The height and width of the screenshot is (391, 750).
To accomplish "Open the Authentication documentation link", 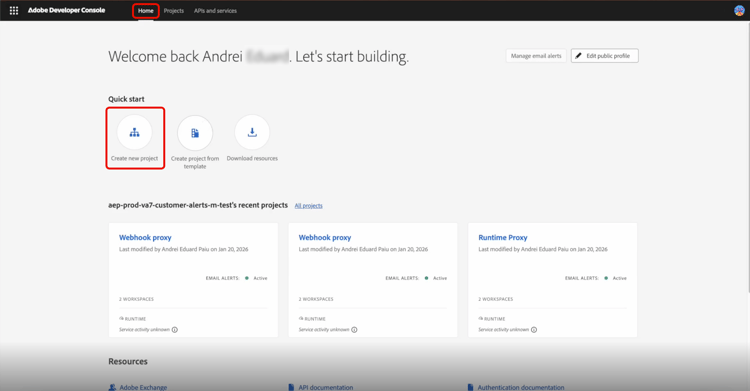I will (x=520, y=387).
